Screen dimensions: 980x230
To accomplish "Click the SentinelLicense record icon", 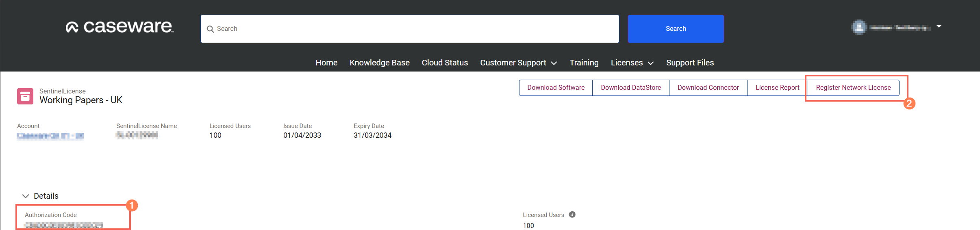I will (x=25, y=96).
